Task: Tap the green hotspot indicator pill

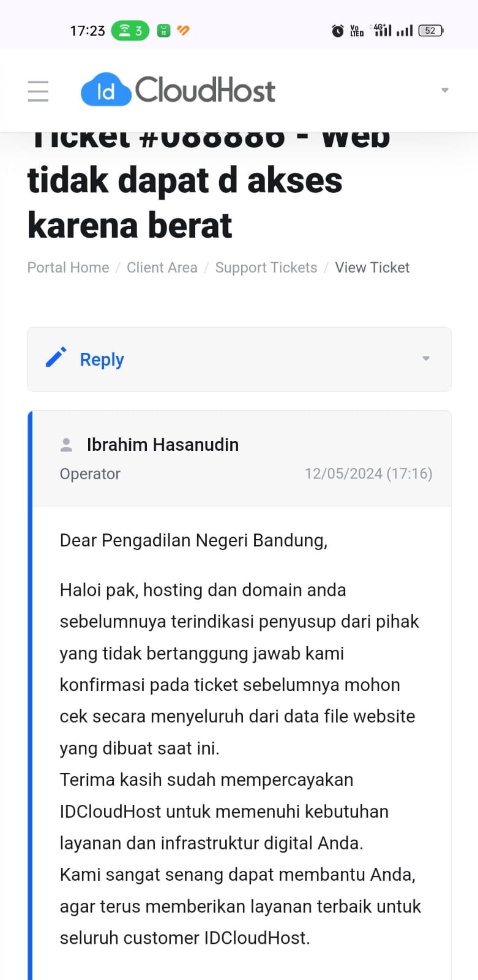Action: (x=130, y=31)
